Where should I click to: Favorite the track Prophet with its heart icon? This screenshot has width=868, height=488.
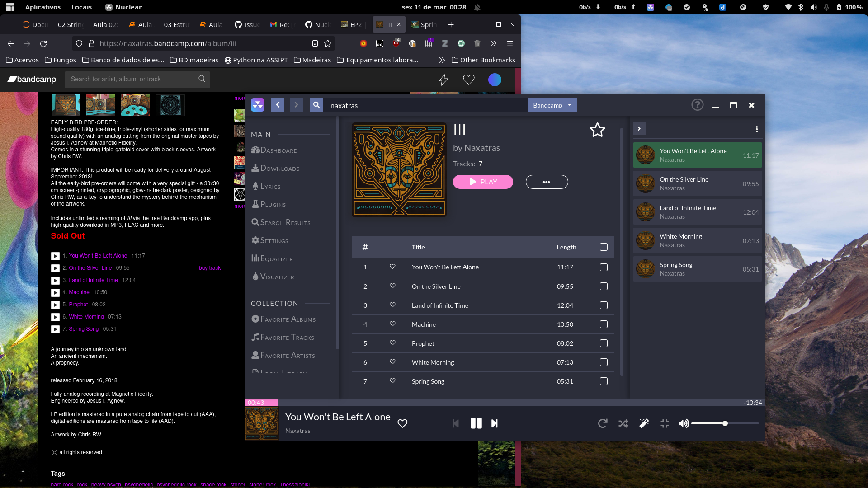[x=392, y=343]
